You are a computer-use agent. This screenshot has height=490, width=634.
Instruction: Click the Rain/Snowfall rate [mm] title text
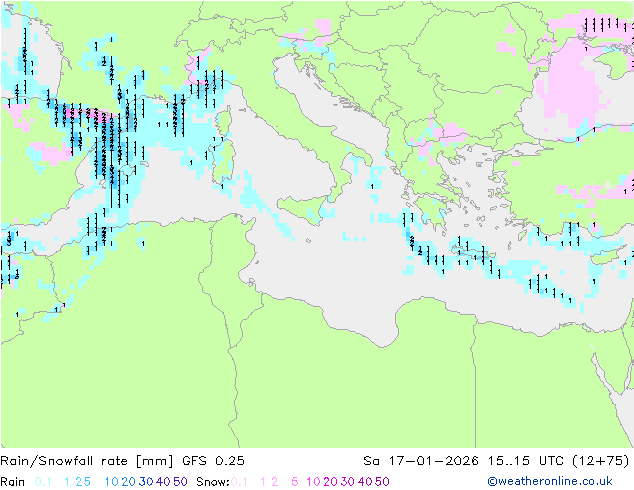[87, 461]
